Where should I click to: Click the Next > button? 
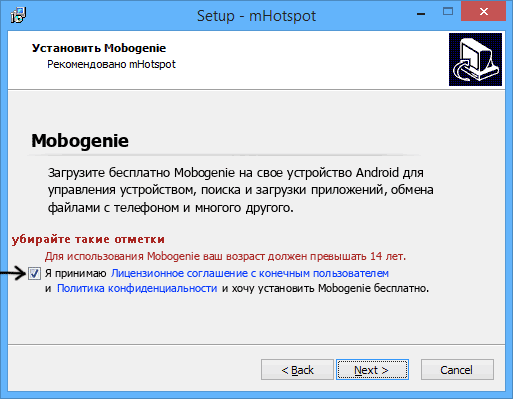[x=372, y=370]
